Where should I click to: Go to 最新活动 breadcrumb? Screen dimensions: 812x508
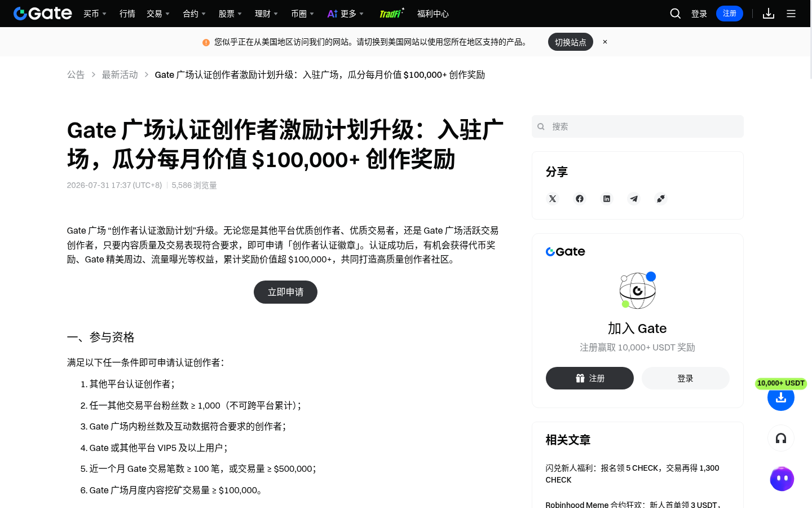point(120,75)
